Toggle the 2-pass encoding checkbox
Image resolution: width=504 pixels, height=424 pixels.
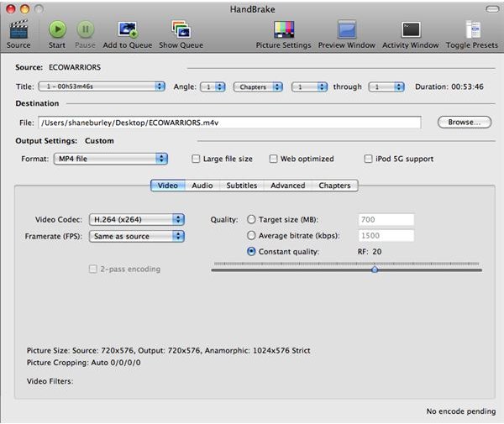pyautogui.click(x=92, y=269)
